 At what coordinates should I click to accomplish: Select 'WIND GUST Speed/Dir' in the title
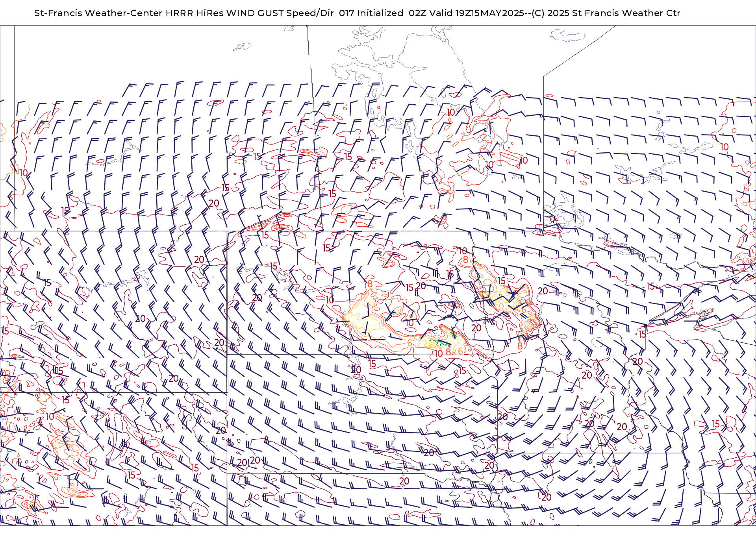[x=280, y=13]
